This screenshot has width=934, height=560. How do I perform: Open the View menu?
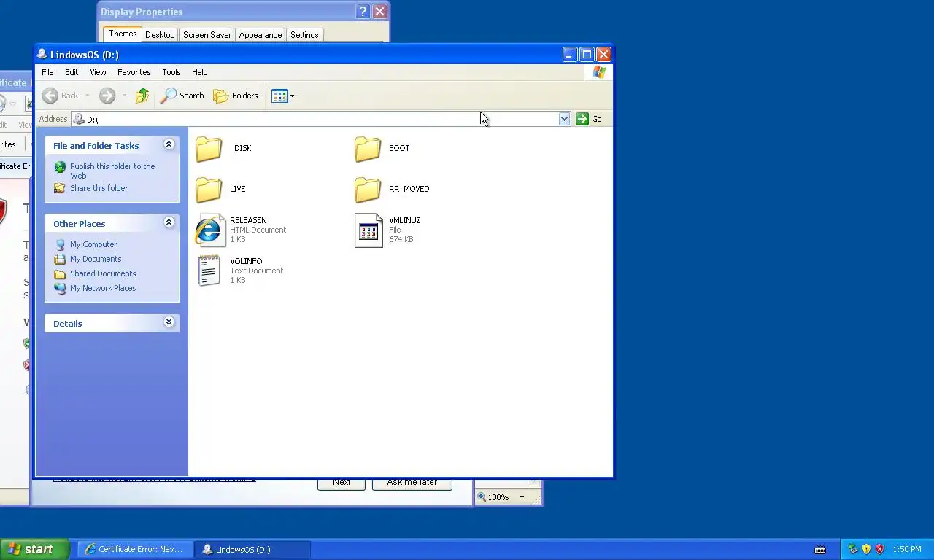(x=98, y=72)
